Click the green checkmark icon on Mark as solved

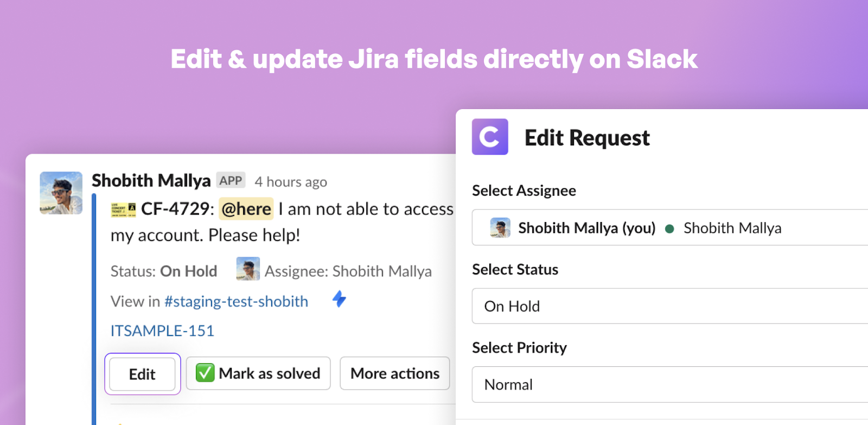point(205,373)
